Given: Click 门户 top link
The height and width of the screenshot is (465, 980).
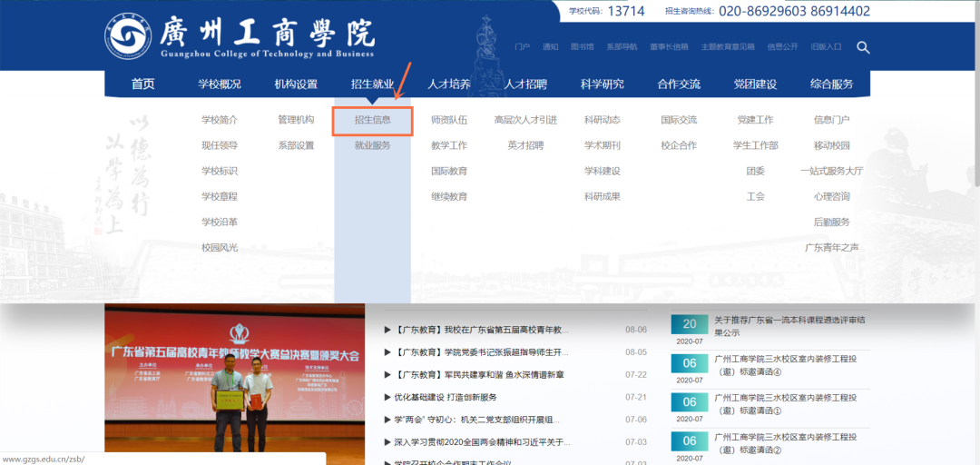Looking at the screenshot, I should click(522, 47).
